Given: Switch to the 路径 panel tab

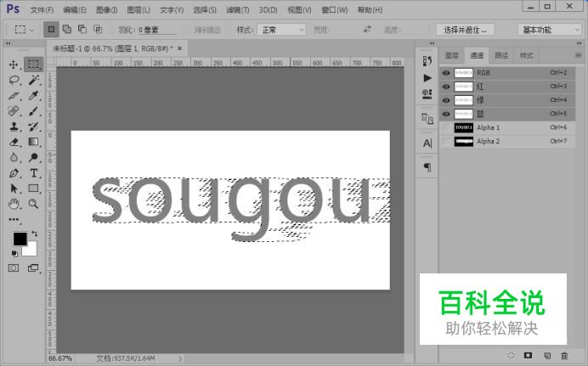Looking at the screenshot, I should tap(501, 56).
